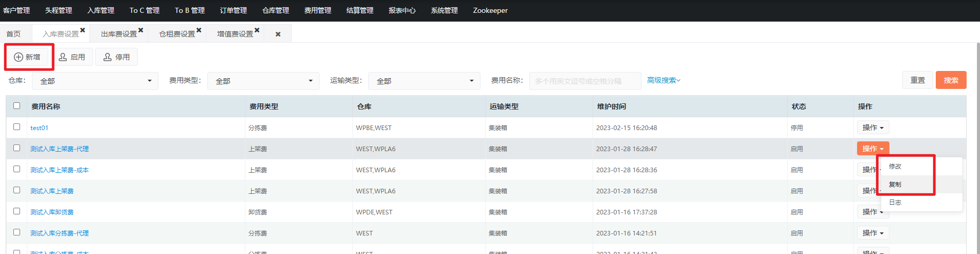Viewport: 980px width, 254px height.
Task: Click the close-all tabs X icon
Action: tap(278, 34)
